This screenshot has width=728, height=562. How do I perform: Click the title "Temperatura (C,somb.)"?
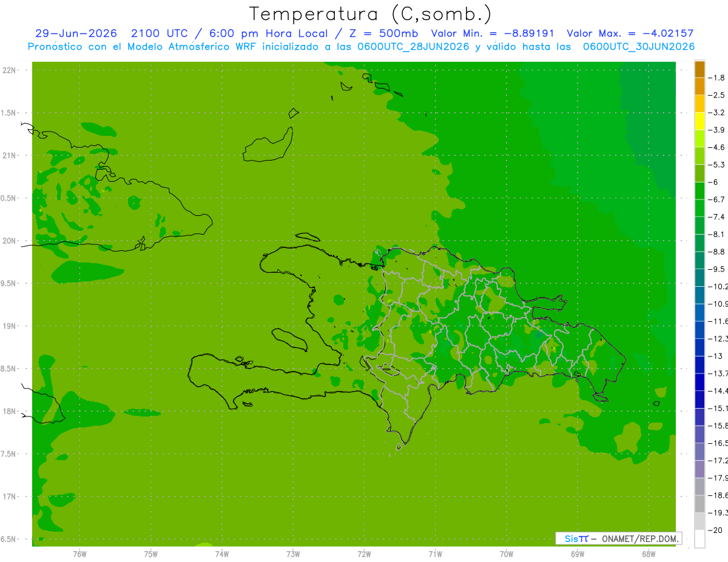coord(371,14)
